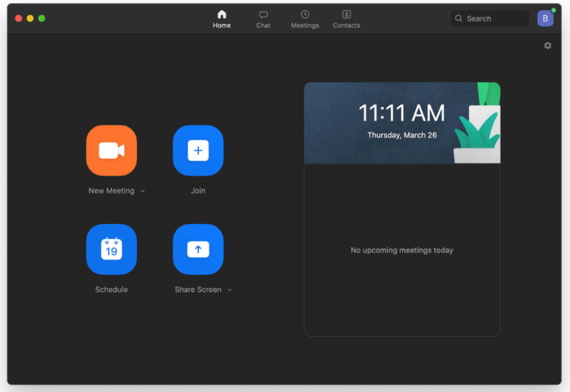Screen dimensions: 570x392
Task: Start a New Meeting with the orange camera icon
Action: click(112, 151)
